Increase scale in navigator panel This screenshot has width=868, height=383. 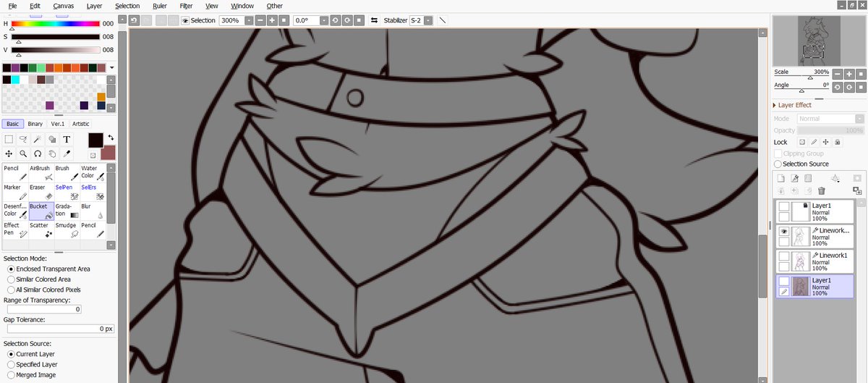848,74
